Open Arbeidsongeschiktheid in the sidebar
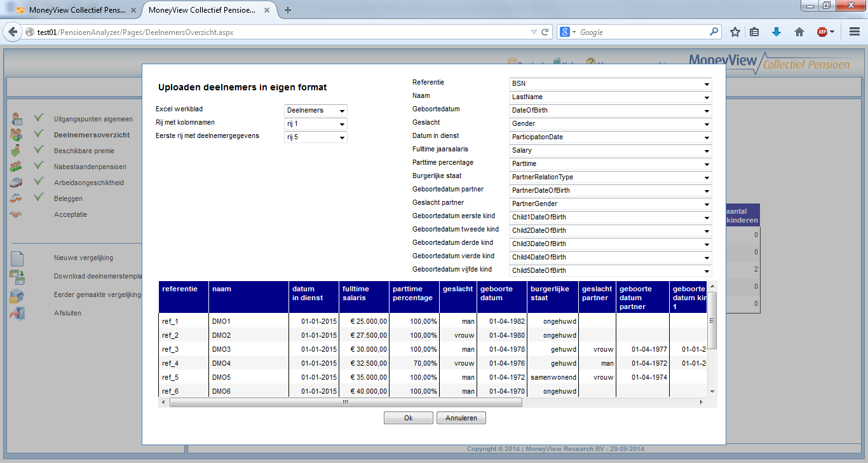868x463 pixels. [x=89, y=183]
